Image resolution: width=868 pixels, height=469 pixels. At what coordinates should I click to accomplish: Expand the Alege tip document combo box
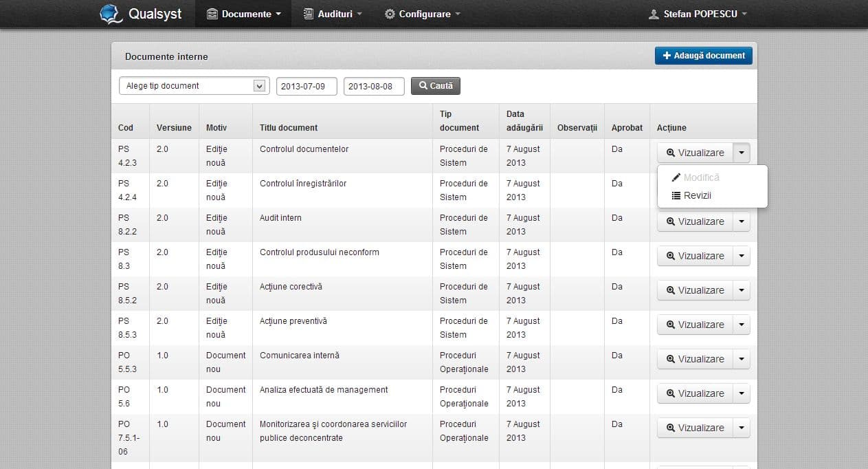(260, 85)
